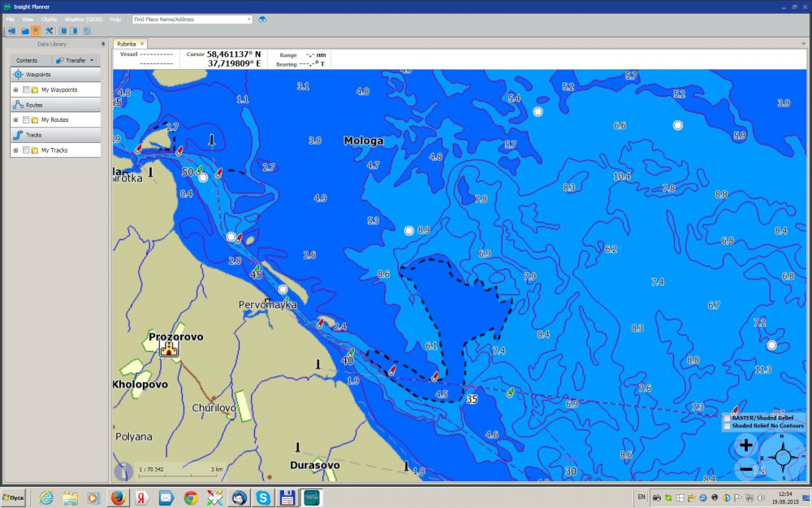812x508 pixels.
Task: Expand the My Tracks tree node
Action: pyautogui.click(x=15, y=150)
